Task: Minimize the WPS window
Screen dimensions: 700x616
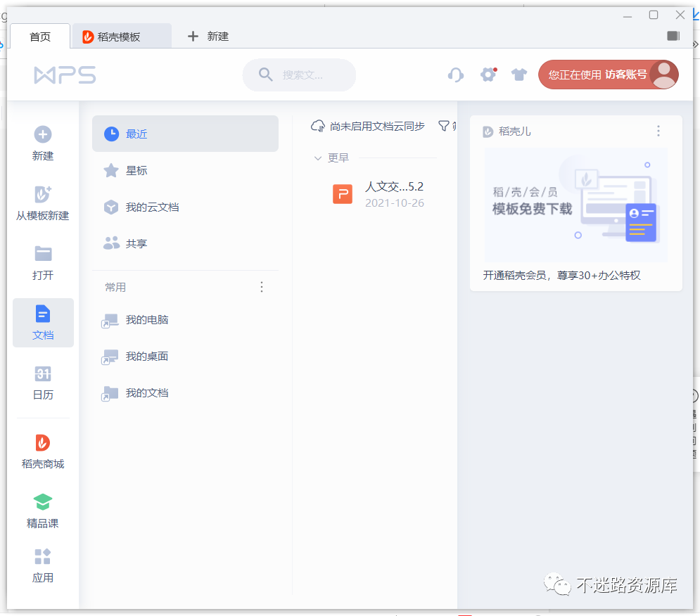Action: [628, 16]
